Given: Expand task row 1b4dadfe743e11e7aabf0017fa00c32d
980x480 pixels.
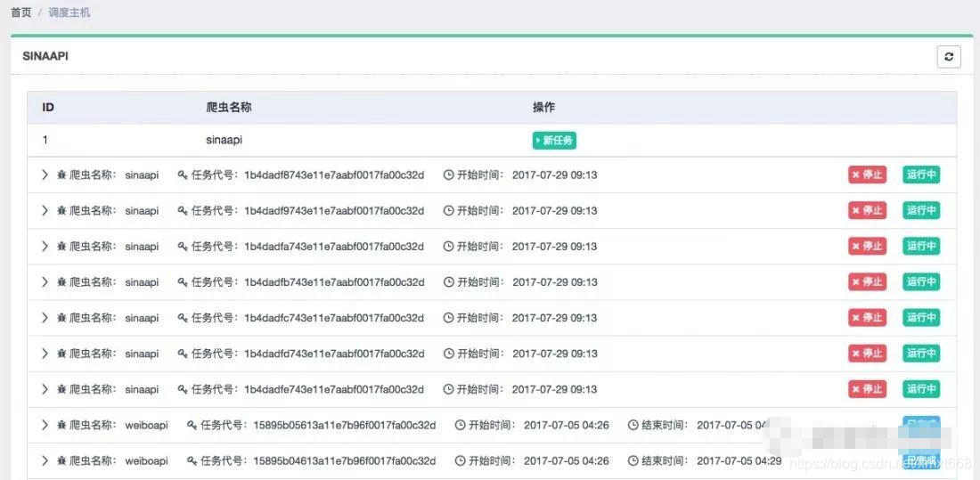Looking at the screenshot, I should 45,389.
